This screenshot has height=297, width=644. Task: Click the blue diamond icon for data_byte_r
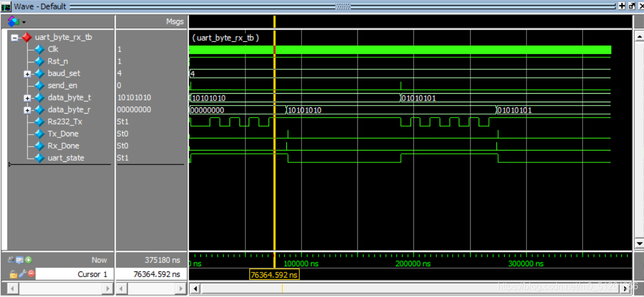(39, 110)
